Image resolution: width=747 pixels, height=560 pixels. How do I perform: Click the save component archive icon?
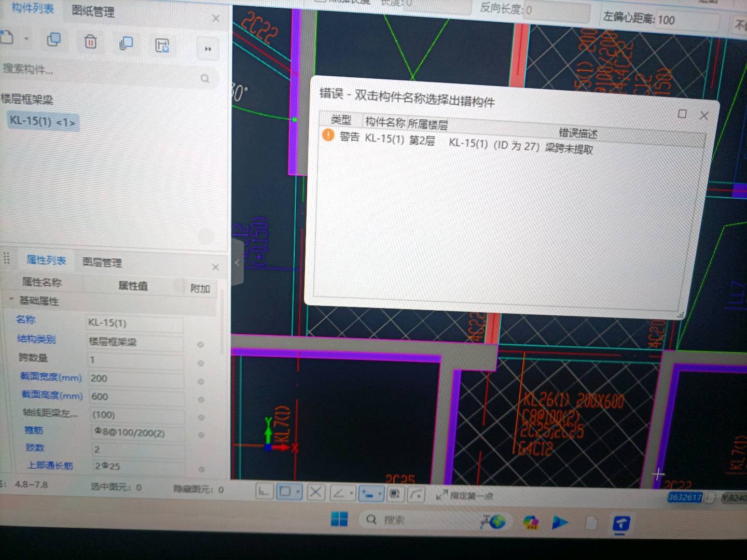[162, 45]
